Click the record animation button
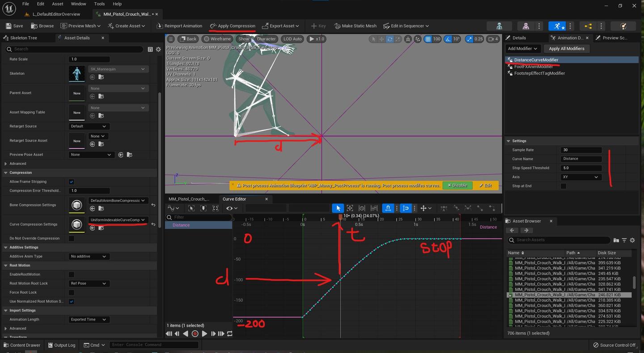 pyautogui.click(x=195, y=334)
